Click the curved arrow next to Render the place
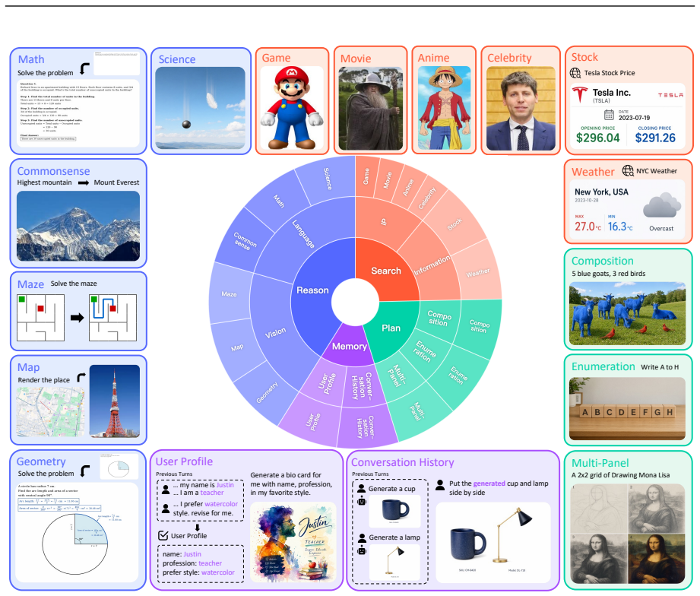 pos(81,377)
